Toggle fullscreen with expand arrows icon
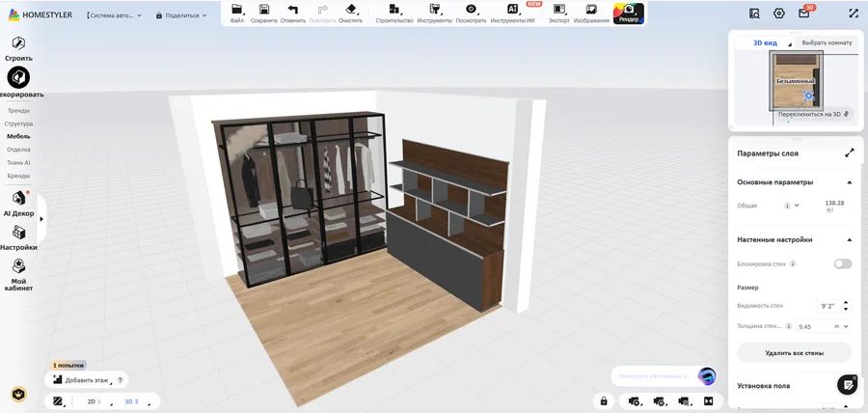Screen dimensions: 868x413 (854, 14)
